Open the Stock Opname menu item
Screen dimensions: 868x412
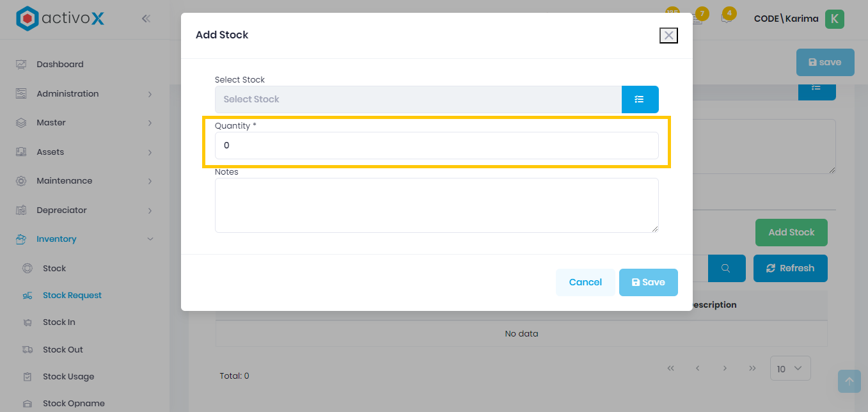pyautogui.click(x=74, y=404)
